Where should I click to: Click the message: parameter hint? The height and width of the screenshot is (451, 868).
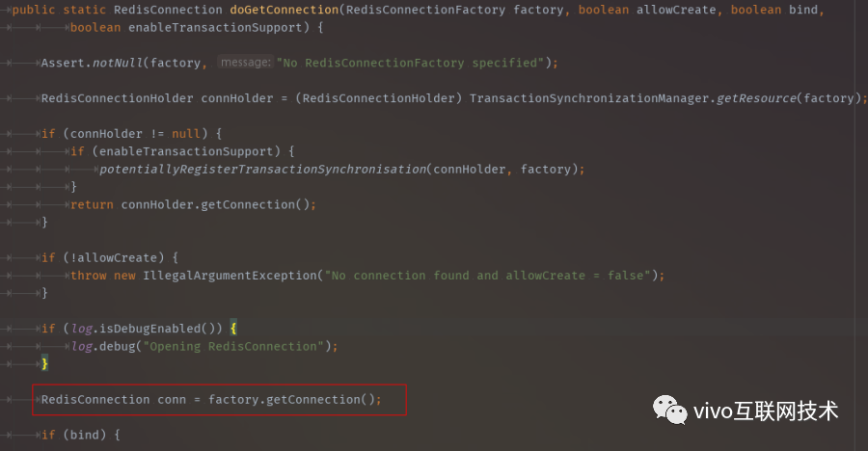(x=245, y=63)
